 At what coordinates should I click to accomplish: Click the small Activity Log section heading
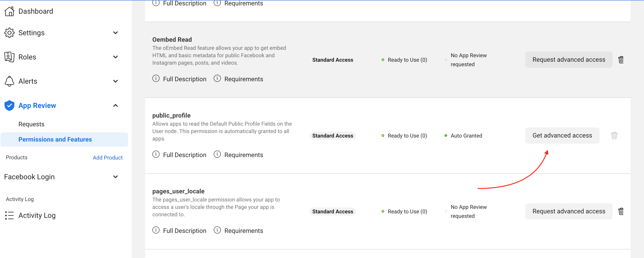pos(20,199)
